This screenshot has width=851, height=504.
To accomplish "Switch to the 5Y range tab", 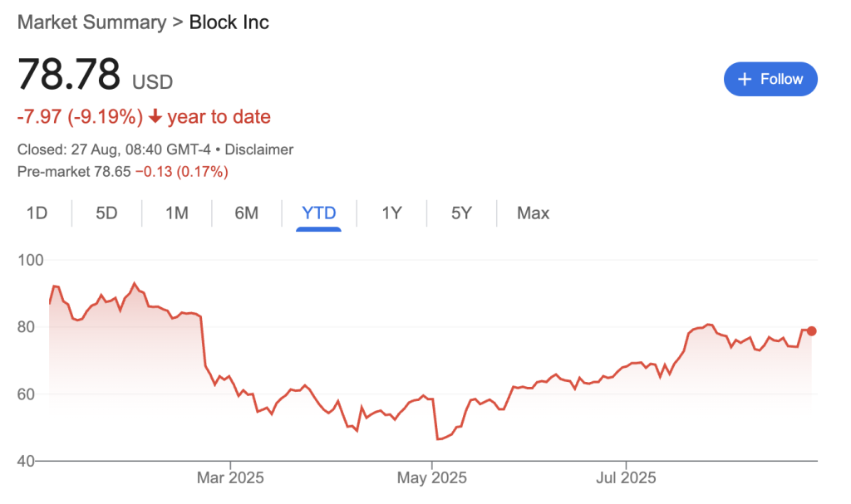I will [461, 213].
